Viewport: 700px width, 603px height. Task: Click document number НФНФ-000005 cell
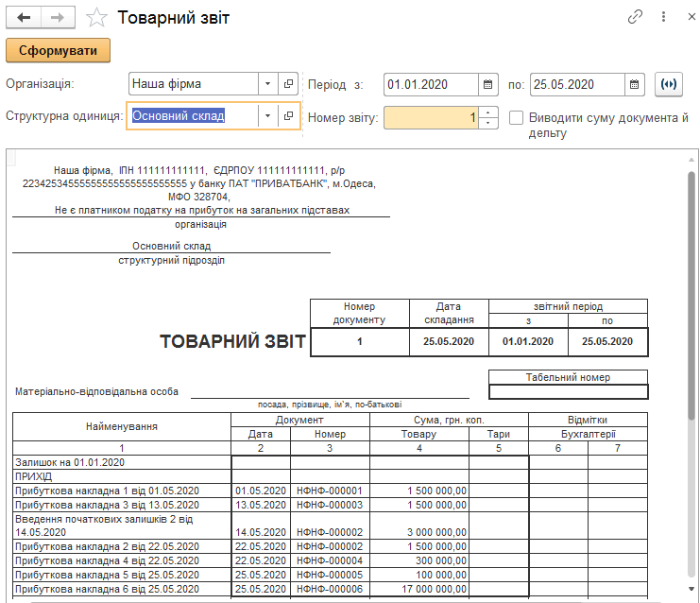click(330, 575)
